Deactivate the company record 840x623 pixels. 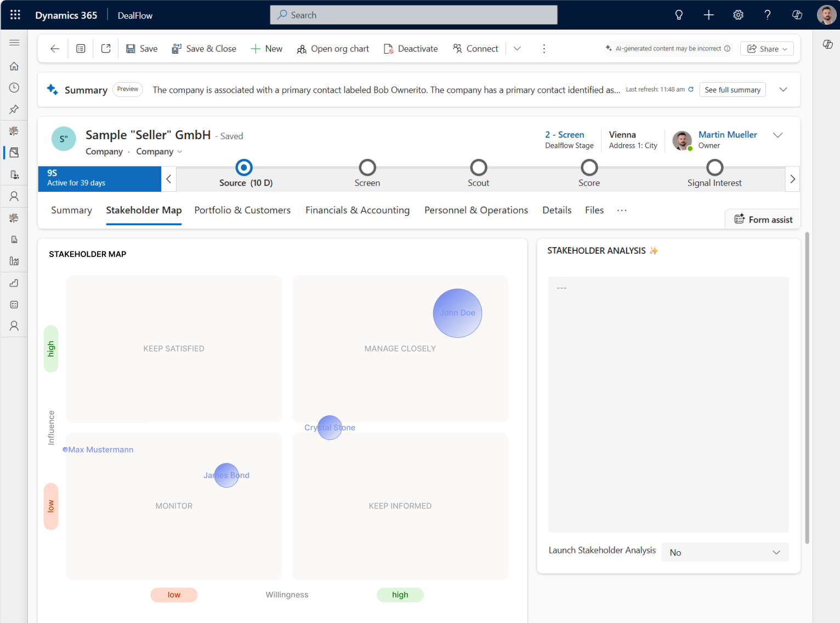411,49
